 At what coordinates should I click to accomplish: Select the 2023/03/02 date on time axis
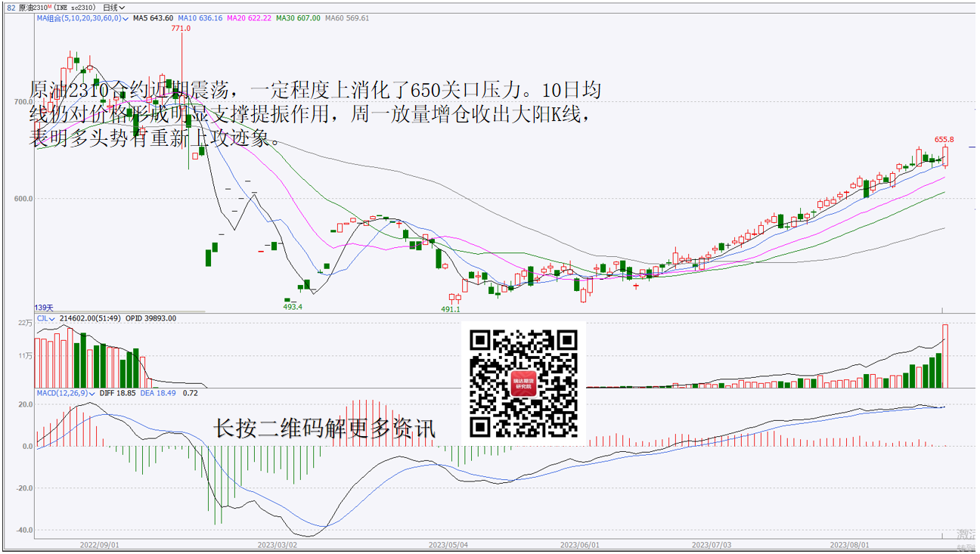click(277, 544)
